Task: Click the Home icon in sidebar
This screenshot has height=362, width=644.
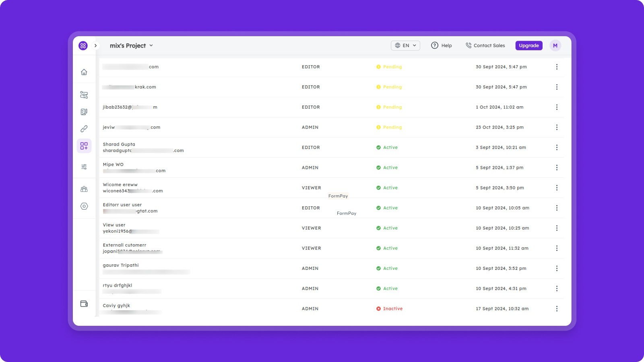Action: click(x=84, y=72)
